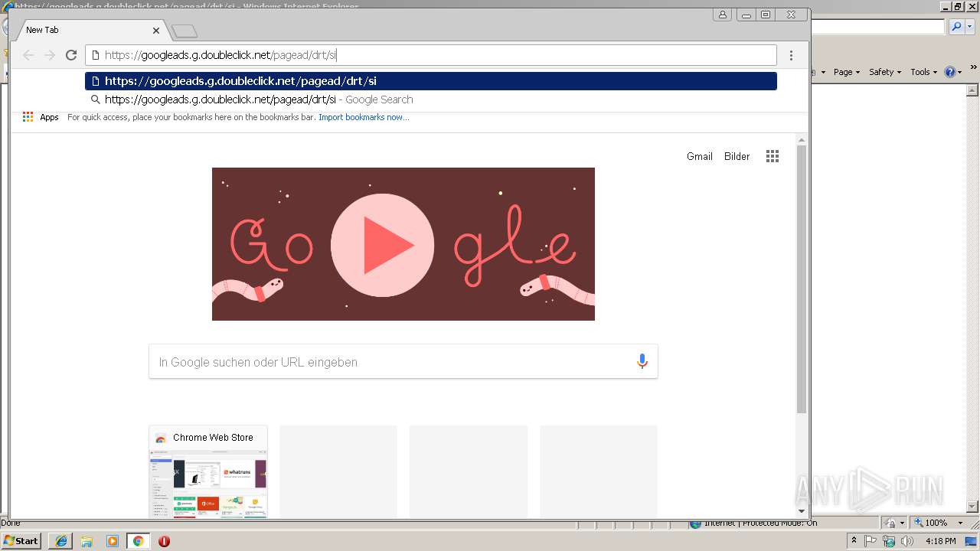Close the New Tab tab
Image resolution: width=980 pixels, height=551 pixels.
156,31
